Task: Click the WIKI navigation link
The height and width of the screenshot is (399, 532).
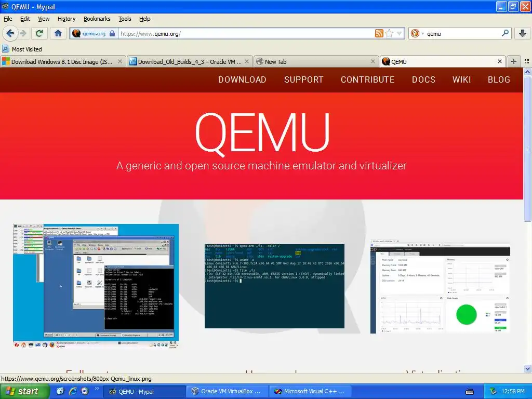Action: click(x=461, y=79)
